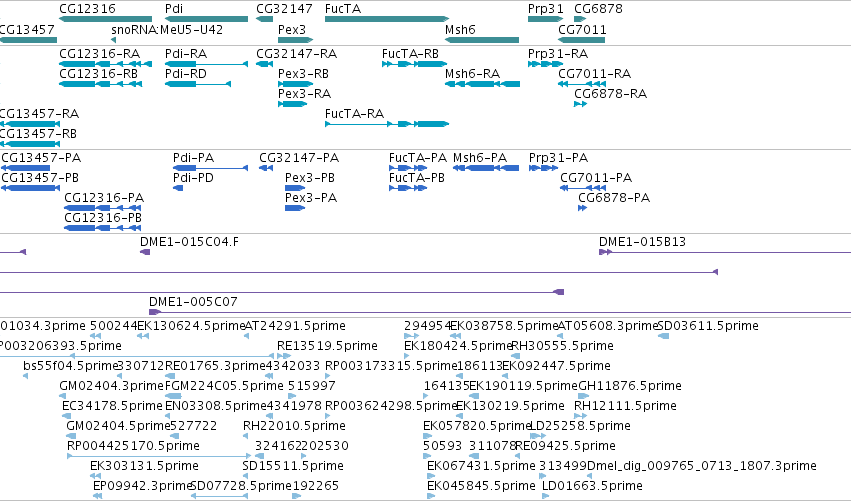
Task: Open the Pex3-RA transcript label
Action: point(304,93)
